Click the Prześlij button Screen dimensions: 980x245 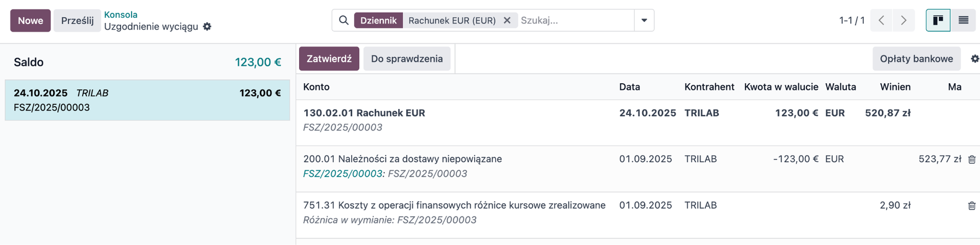point(77,20)
